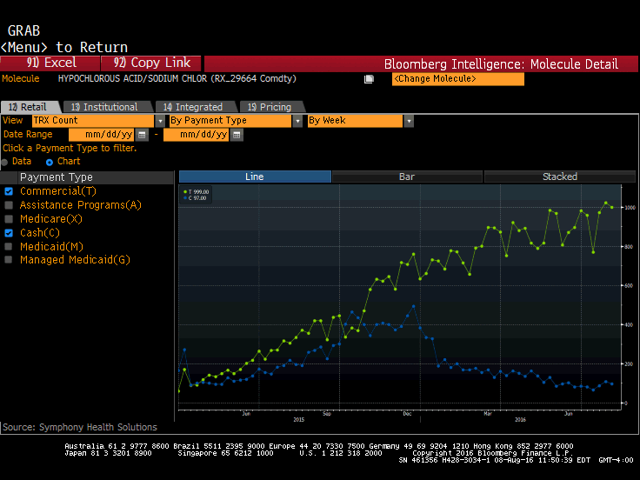Click the start date mm/dd/yy field
Screen dimensions: 640x480
tap(102, 134)
